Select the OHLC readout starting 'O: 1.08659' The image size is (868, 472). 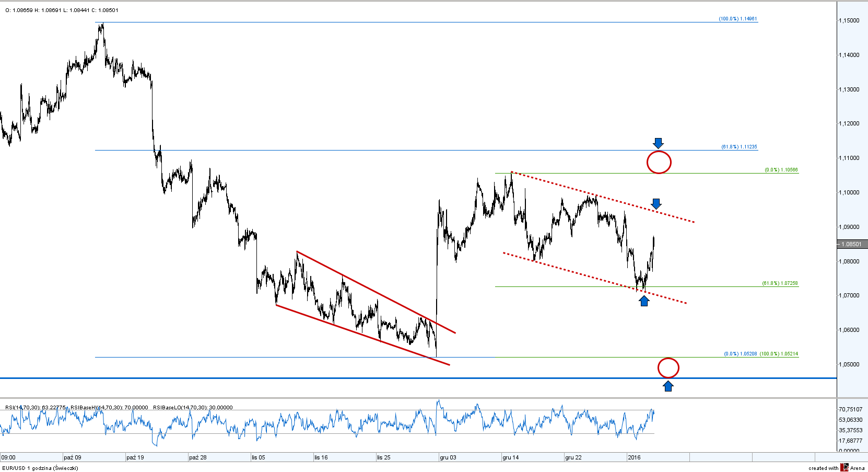(62, 10)
